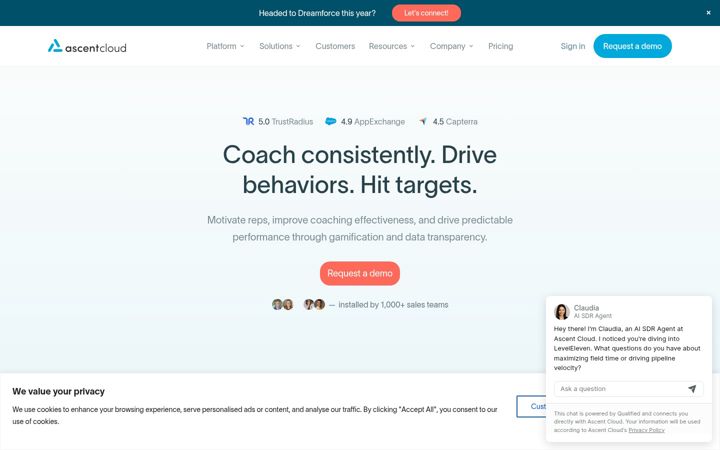Expand the Resources menu chevron
This screenshot has height=450, width=720.
click(412, 46)
